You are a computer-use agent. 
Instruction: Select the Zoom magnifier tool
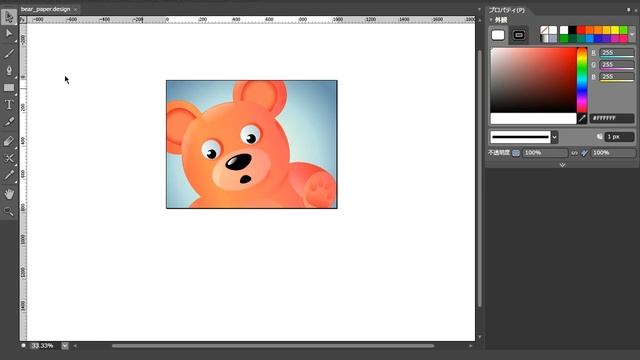pos(9,211)
